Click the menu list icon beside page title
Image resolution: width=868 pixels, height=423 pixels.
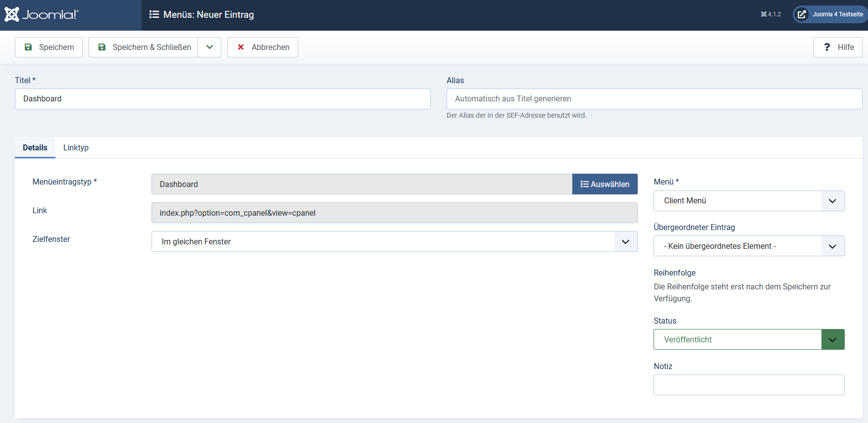coord(154,15)
